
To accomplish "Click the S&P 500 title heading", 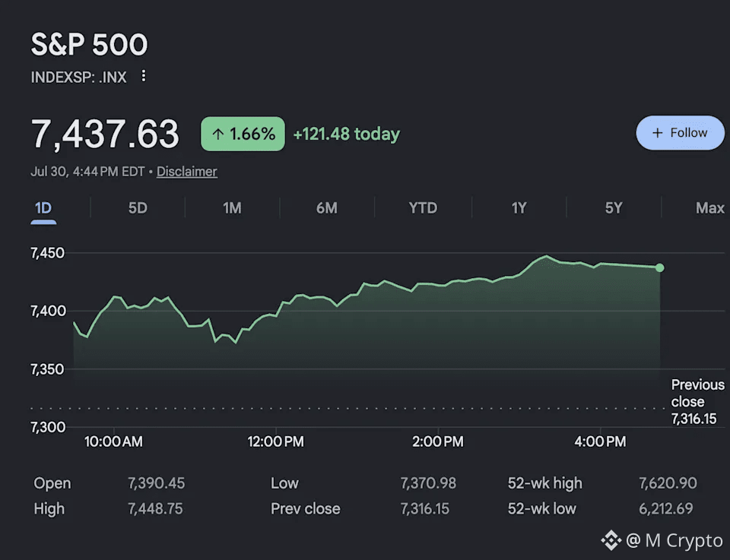I will click(x=90, y=45).
